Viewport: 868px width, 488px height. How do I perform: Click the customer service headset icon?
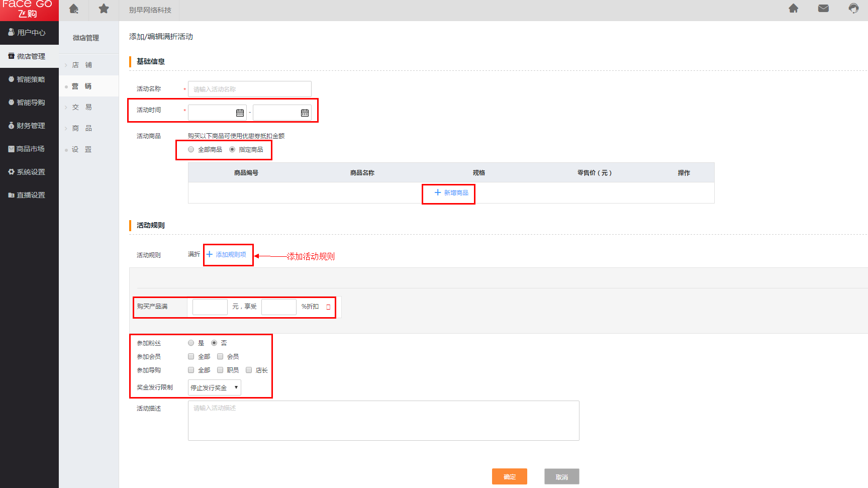[x=853, y=9]
